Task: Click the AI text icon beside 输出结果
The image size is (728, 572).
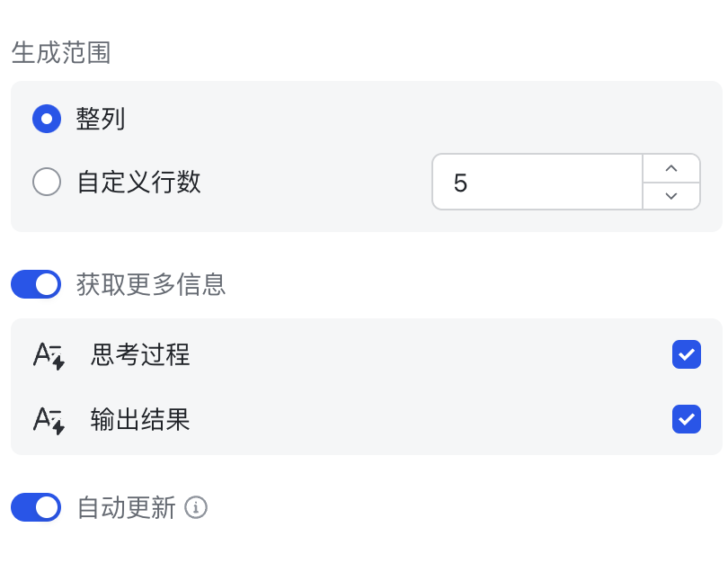Action: (x=49, y=421)
